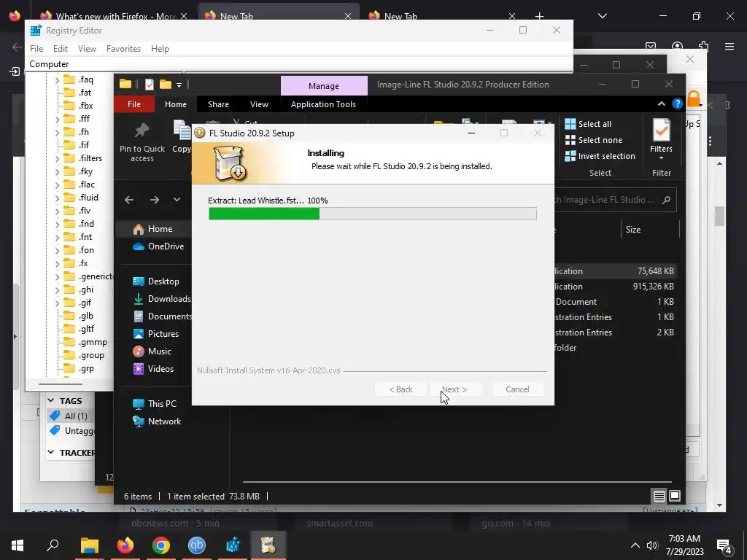Open Registry Editor Edit menu

[x=60, y=49]
